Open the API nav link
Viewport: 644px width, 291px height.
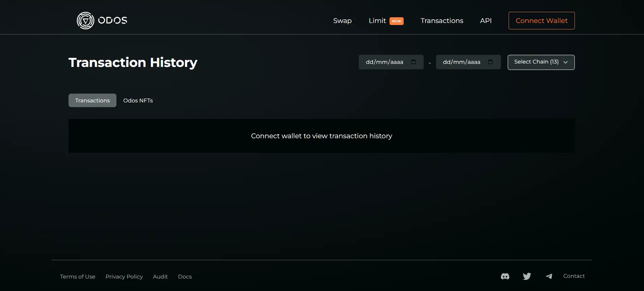pyautogui.click(x=486, y=21)
